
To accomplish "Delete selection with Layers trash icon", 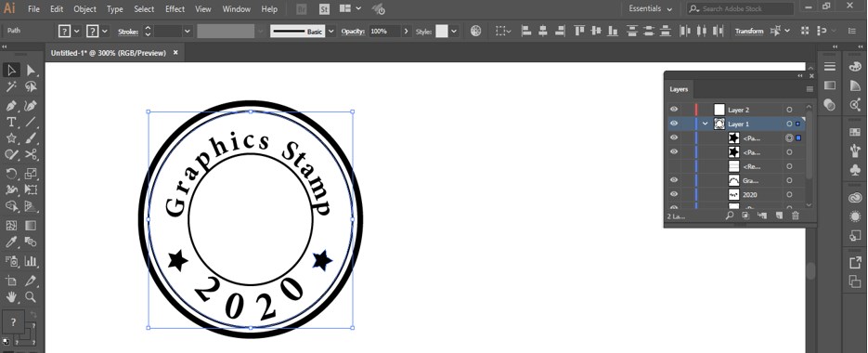I will (x=796, y=216).
